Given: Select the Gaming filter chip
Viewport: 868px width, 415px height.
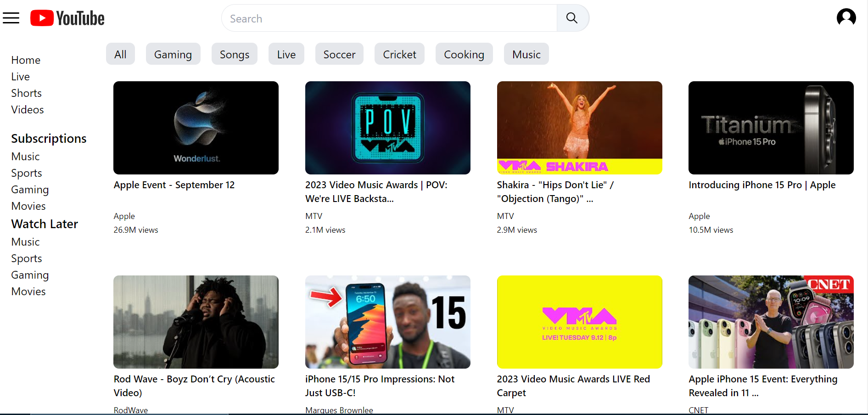Looking at the screenshot, I should point(173,54).
